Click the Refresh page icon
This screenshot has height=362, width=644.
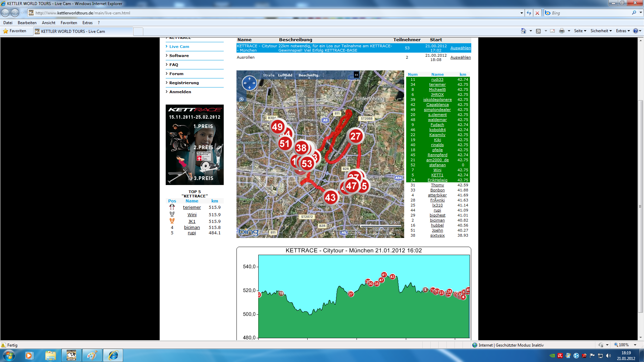(529, 13)
